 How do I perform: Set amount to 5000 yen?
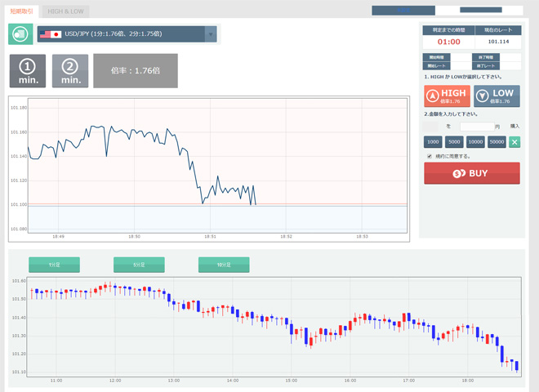pos(454,142)
